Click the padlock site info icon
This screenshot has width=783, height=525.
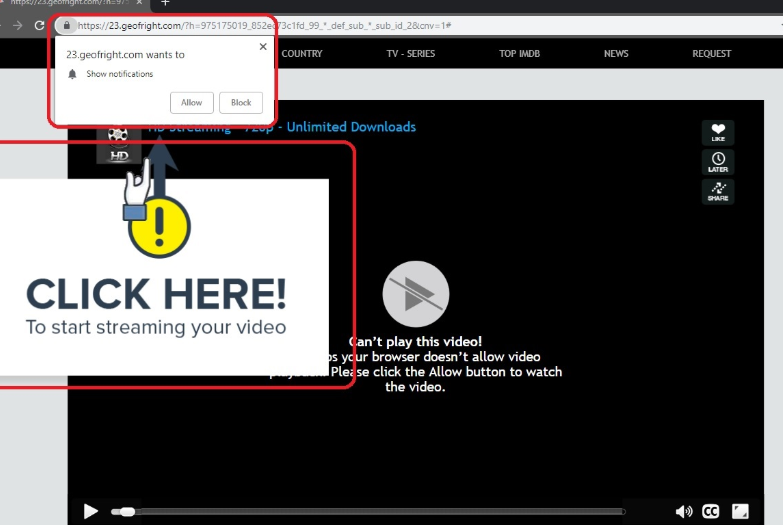coord(66,25)
